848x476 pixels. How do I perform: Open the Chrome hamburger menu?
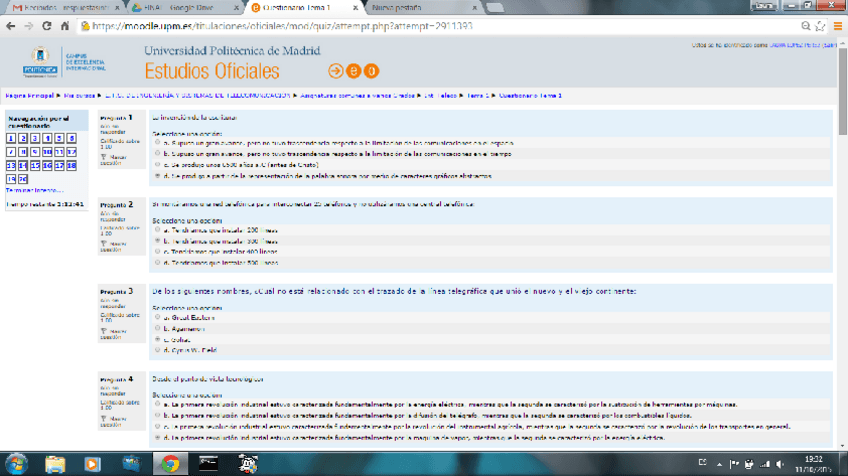[x=838, y=26]
